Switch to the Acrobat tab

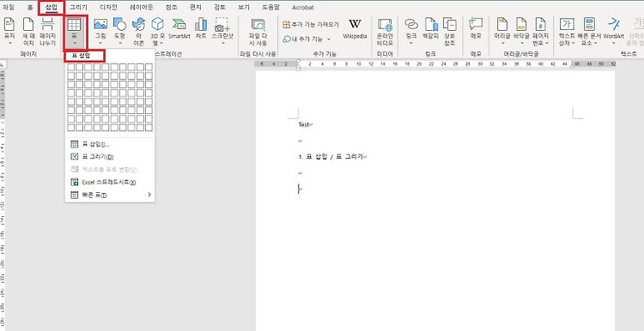pos(303,8)
